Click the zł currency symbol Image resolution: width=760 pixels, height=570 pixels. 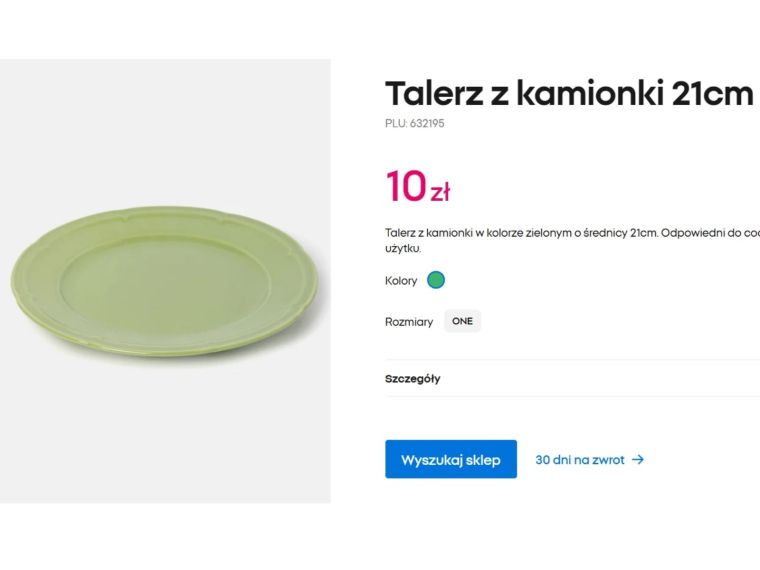click(x=440, y=191)
